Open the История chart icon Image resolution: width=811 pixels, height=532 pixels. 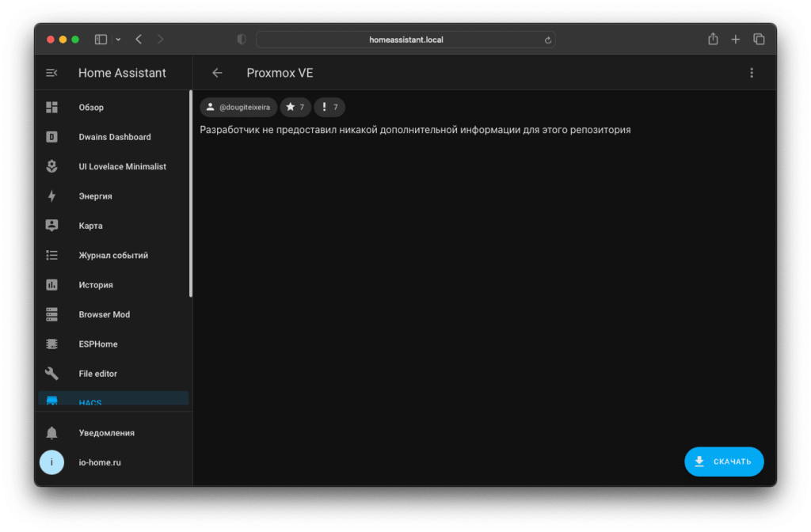[x=51, y=284]
